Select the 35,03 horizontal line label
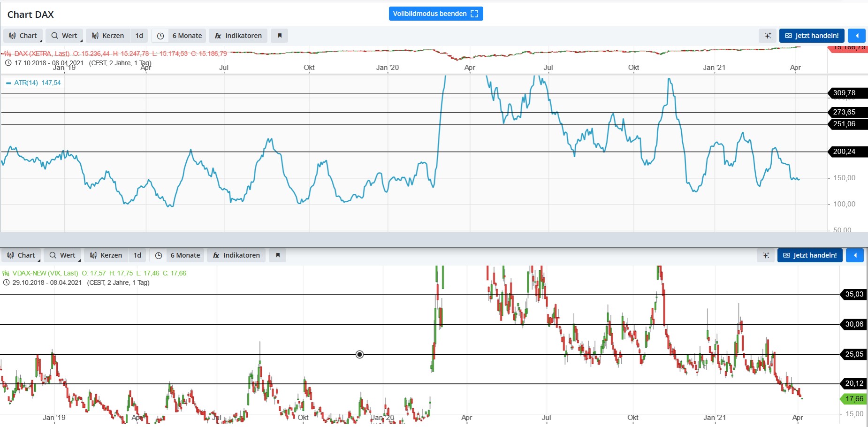 pyautogui.click(x=853, y=294)
